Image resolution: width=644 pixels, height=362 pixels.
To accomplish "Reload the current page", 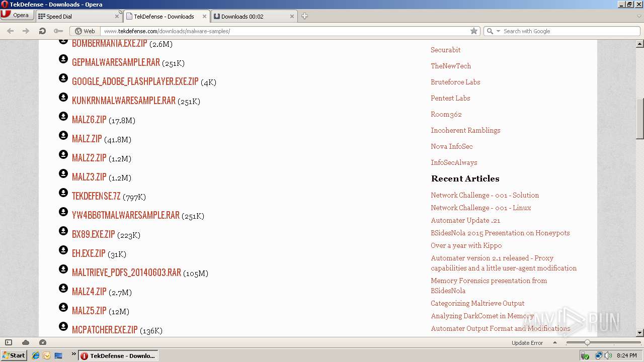I will tap(42, 31).
